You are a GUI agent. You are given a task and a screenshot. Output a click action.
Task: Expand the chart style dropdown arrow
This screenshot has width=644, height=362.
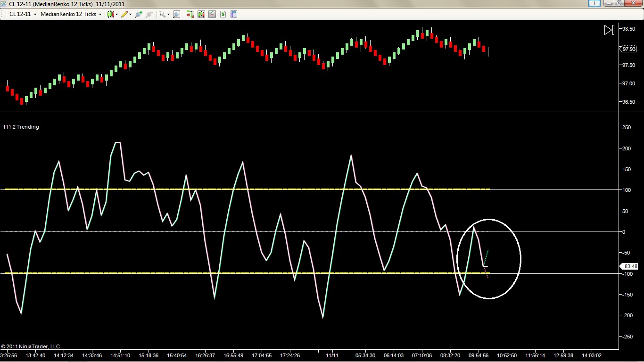coord(116,14)
